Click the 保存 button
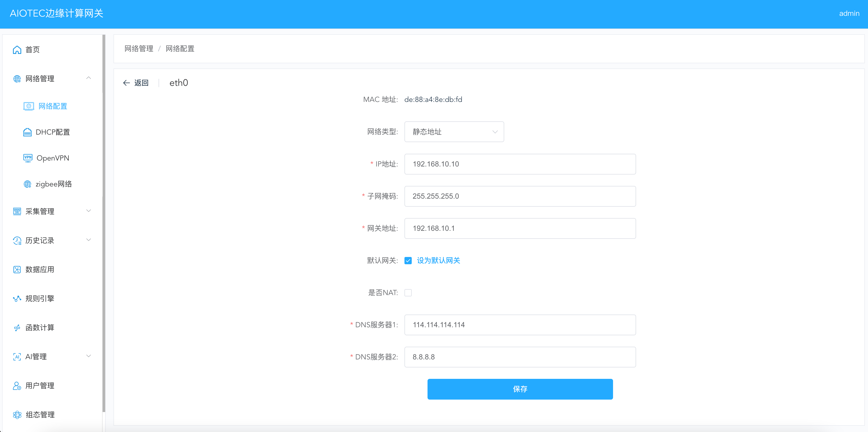Viewport: 868px width, 432px height. point(520,389)
